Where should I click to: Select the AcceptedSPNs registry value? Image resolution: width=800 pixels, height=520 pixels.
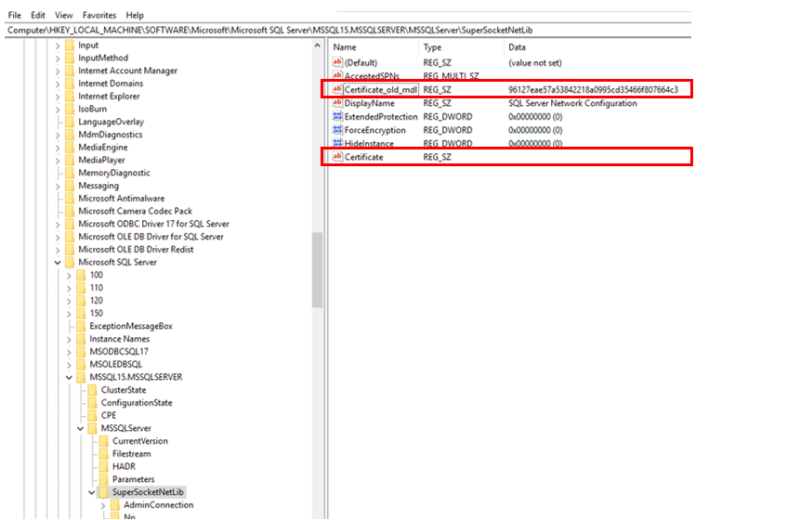coord(370,76)
